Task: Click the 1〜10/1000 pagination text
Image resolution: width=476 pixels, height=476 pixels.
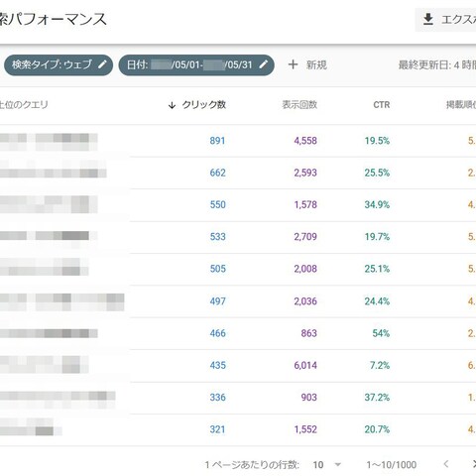Action: click(x=392, y=465)
